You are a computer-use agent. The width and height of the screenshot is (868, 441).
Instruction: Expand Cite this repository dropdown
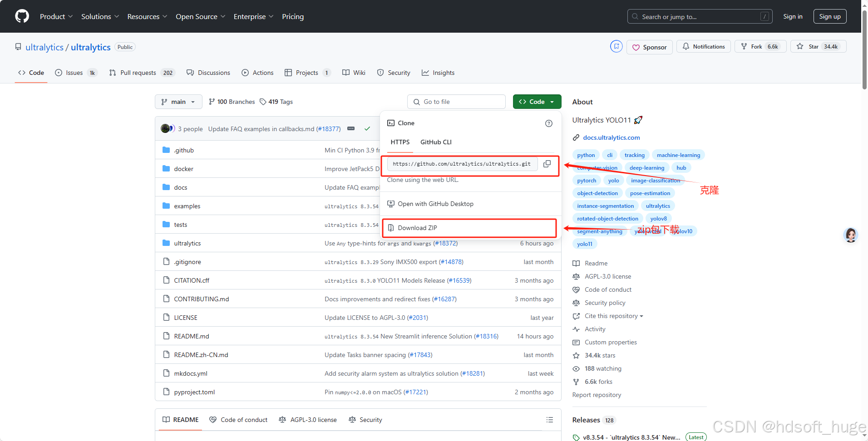614,316
